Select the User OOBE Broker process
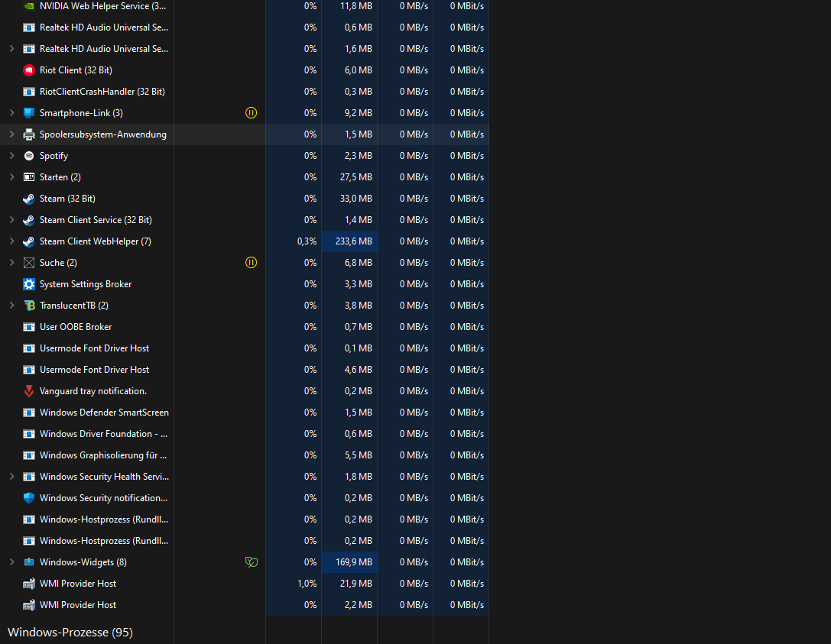 coord(76,326)
